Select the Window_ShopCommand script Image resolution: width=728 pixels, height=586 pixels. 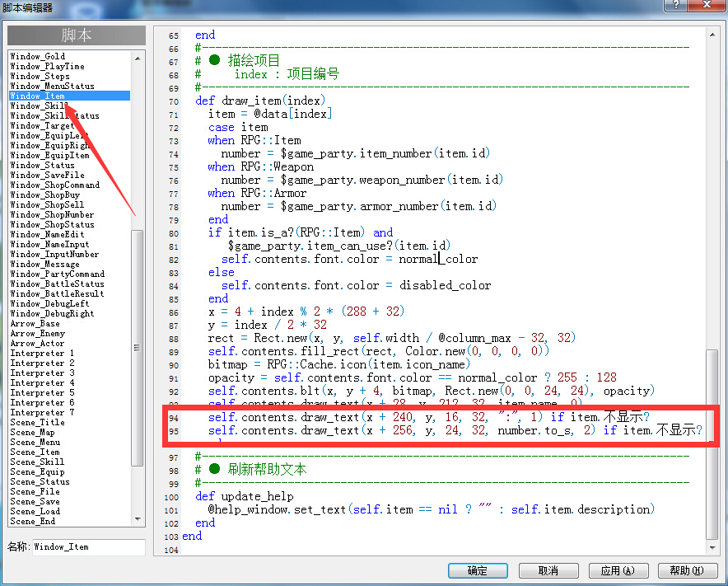[x=55, y=185]
